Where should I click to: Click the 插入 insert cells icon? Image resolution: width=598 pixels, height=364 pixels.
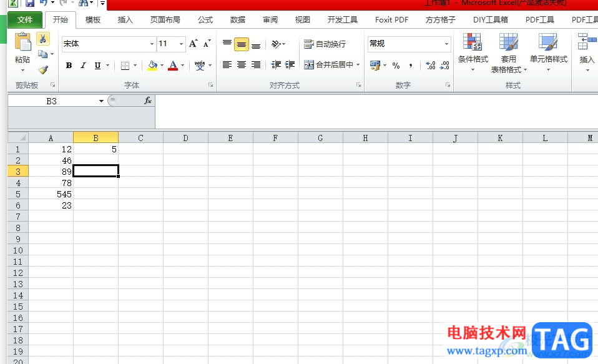(587, 42)
